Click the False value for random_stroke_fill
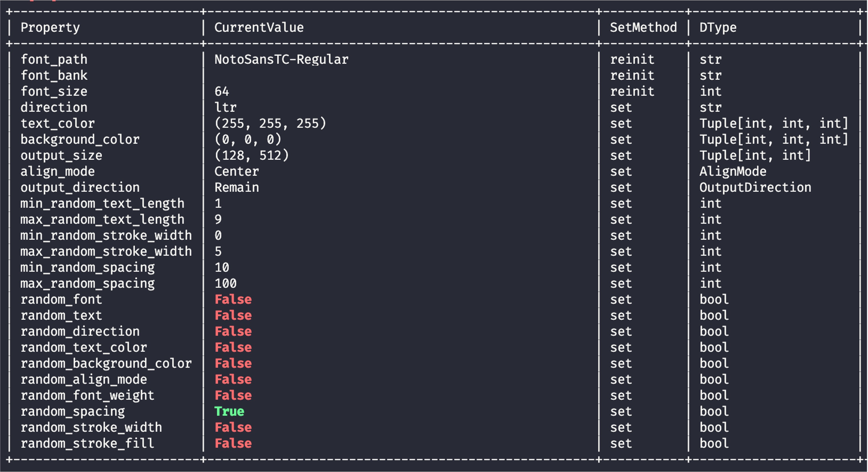 pyautogui.click(x=233, y=443)
